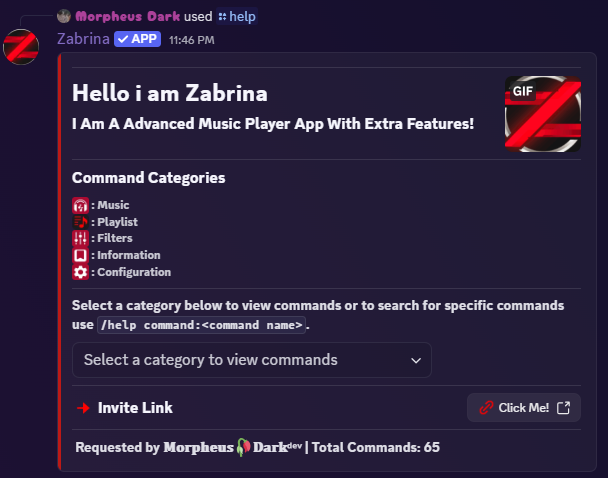Click the leaf emoji in the footer
This screenshot has height=478, width=608.
(x=243, y=448)
